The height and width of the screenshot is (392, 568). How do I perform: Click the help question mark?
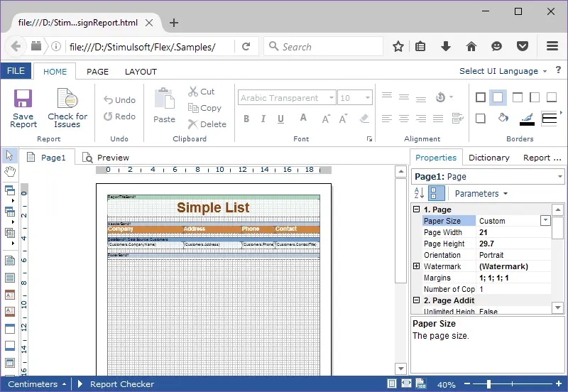click(x=558, y=70)
